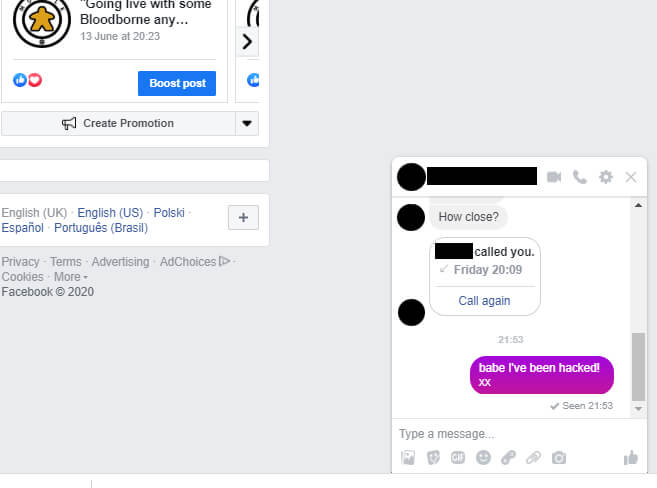
Task: Open chat settings gear
Action: pyautogui.click(x=606, y=177)
